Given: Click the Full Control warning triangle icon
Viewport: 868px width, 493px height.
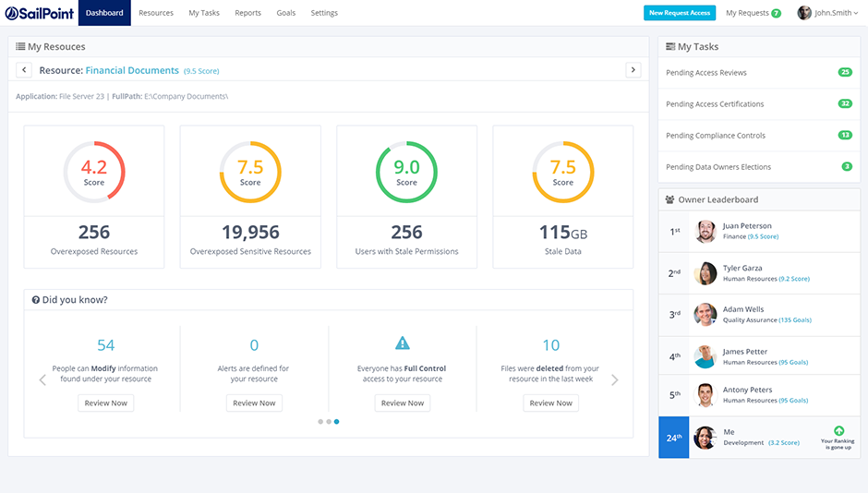Looking at the screenshot, I should [403, 343].
